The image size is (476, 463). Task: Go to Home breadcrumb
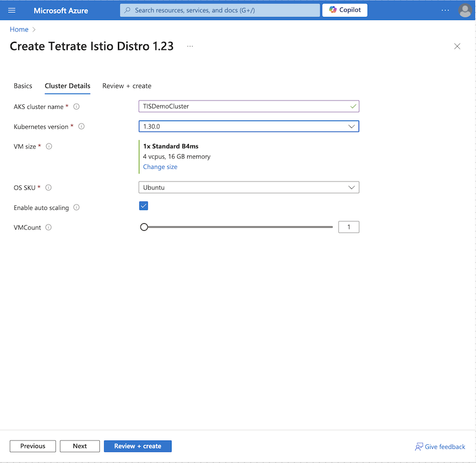click(x=19, y=30)
